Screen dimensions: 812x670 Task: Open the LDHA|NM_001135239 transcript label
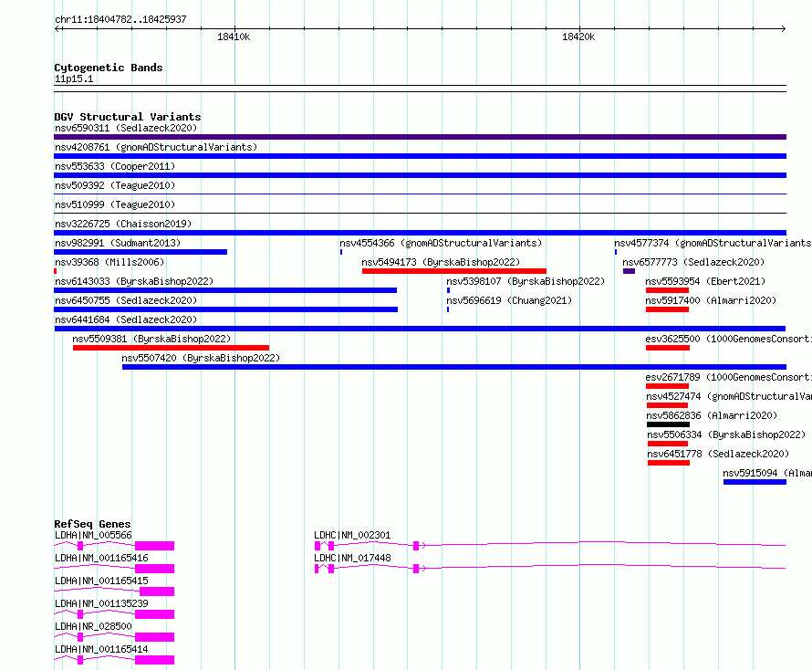[101, 603]
